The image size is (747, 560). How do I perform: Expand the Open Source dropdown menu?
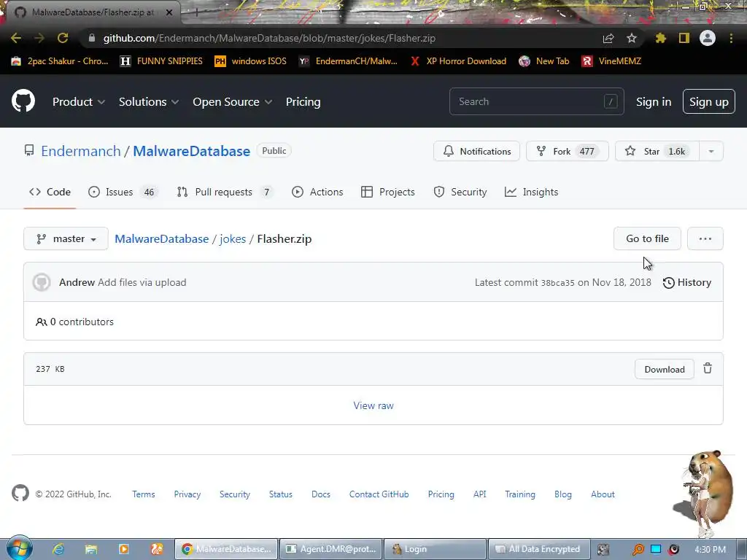click(233, 101)
